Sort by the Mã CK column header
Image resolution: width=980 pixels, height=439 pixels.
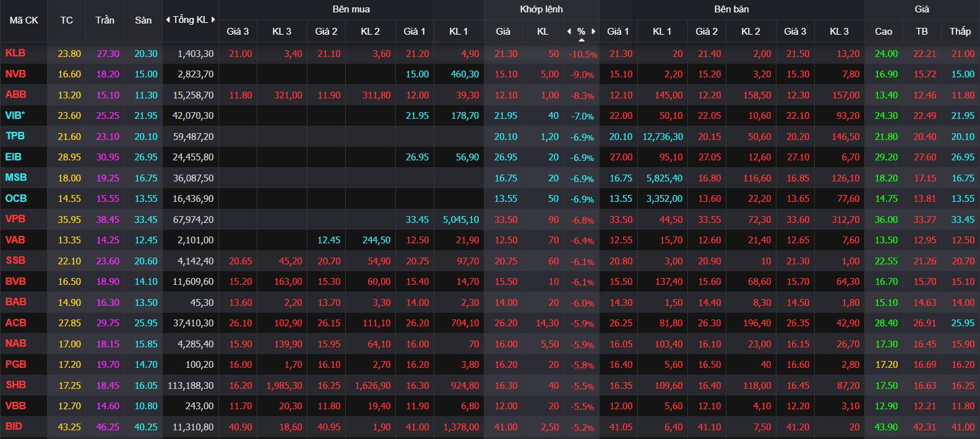coord(24,20)
